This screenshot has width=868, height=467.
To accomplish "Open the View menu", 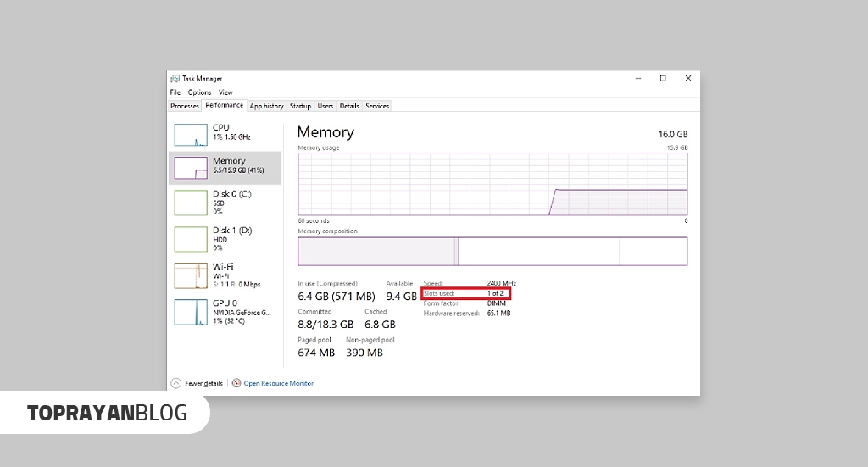I will pyautogui.click(x=225, y=92).
